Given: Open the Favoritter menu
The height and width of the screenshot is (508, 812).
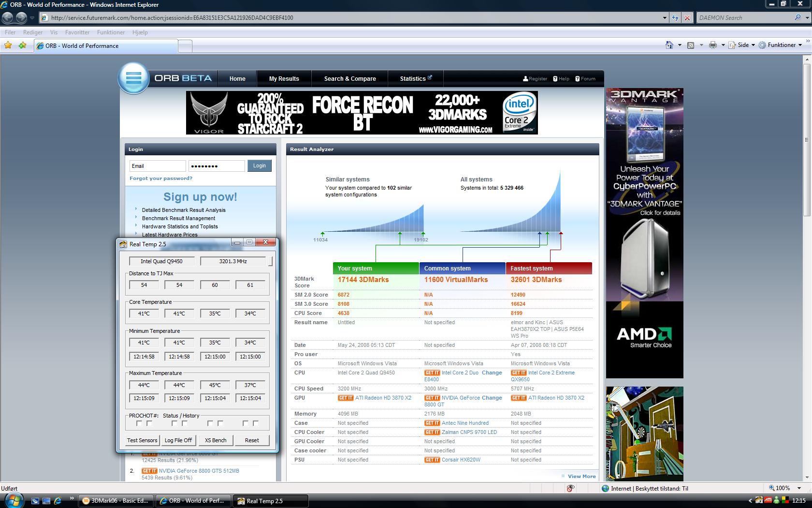Looking at the screenshot, I should pos(77,32).
